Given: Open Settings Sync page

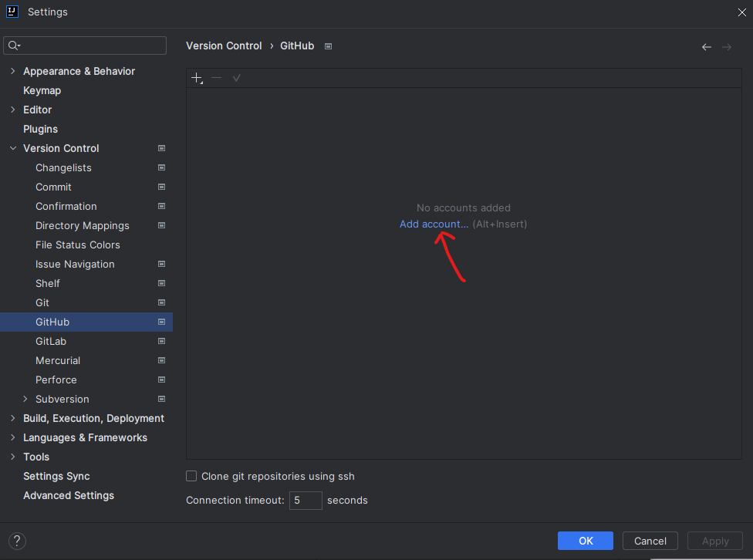Looking at the screenshot, I should pos(56,476).
